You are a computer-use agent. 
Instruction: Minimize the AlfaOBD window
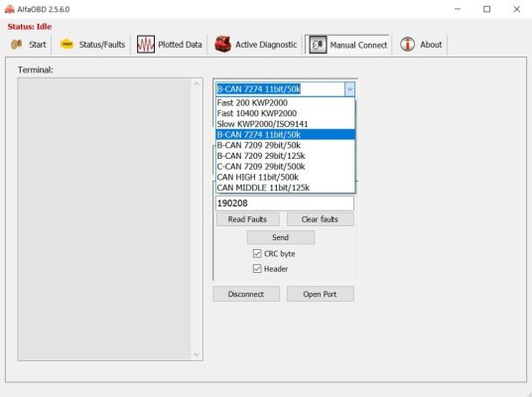tap(458, 9)
